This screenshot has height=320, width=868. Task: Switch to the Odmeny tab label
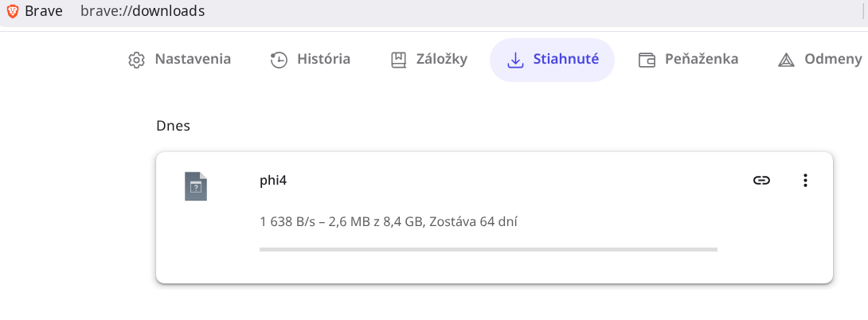point(833,59)
